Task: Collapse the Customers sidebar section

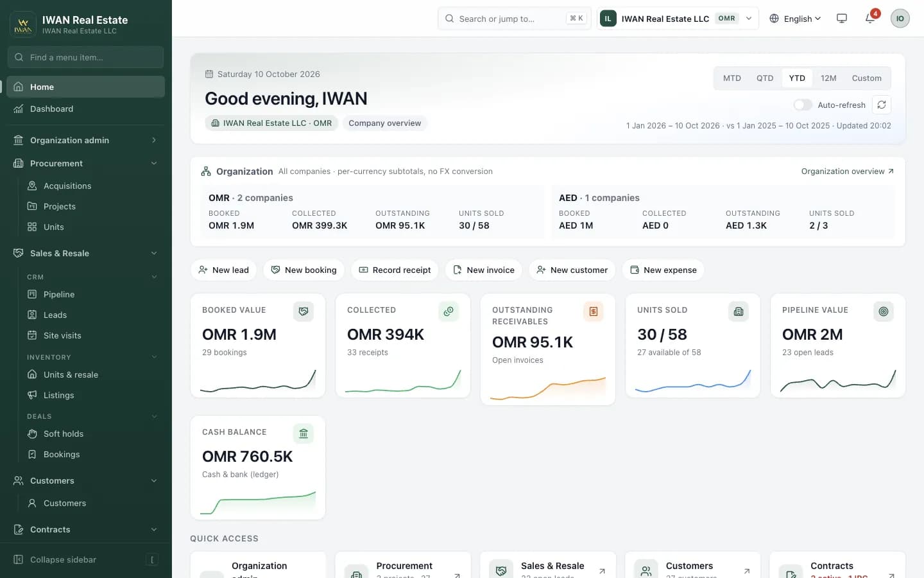Action: pos(85,480)
